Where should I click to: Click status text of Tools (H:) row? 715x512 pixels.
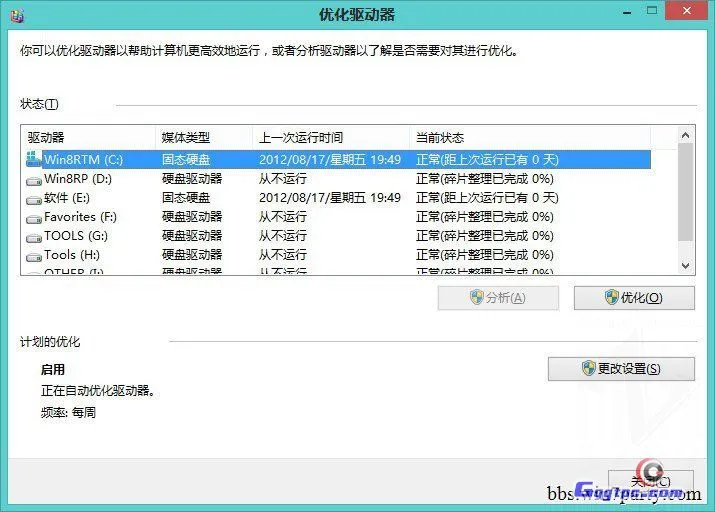tap(485, 255)
